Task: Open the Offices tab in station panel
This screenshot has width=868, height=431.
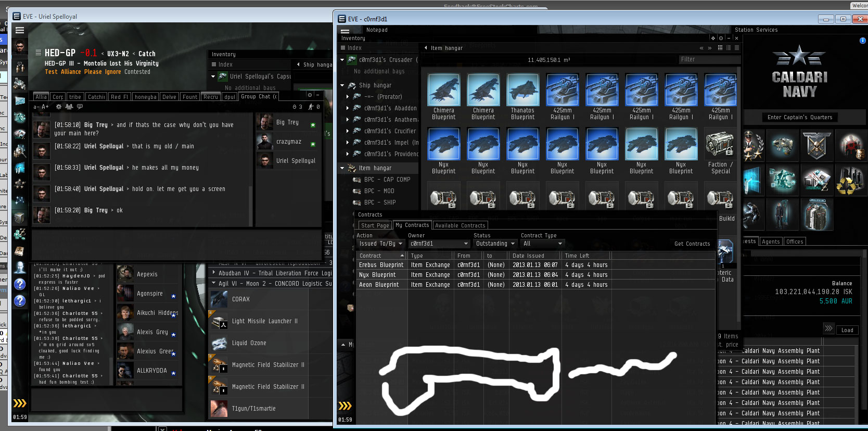Action: [795, 242]
